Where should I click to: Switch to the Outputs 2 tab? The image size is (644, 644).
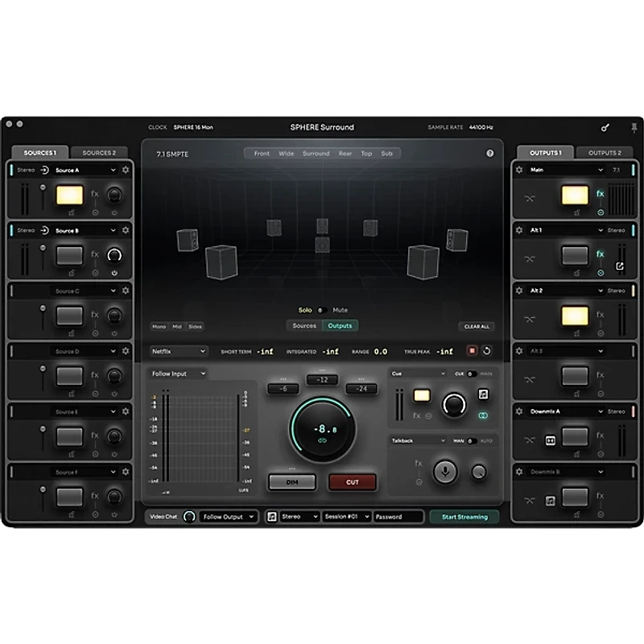tap(605, 152)
